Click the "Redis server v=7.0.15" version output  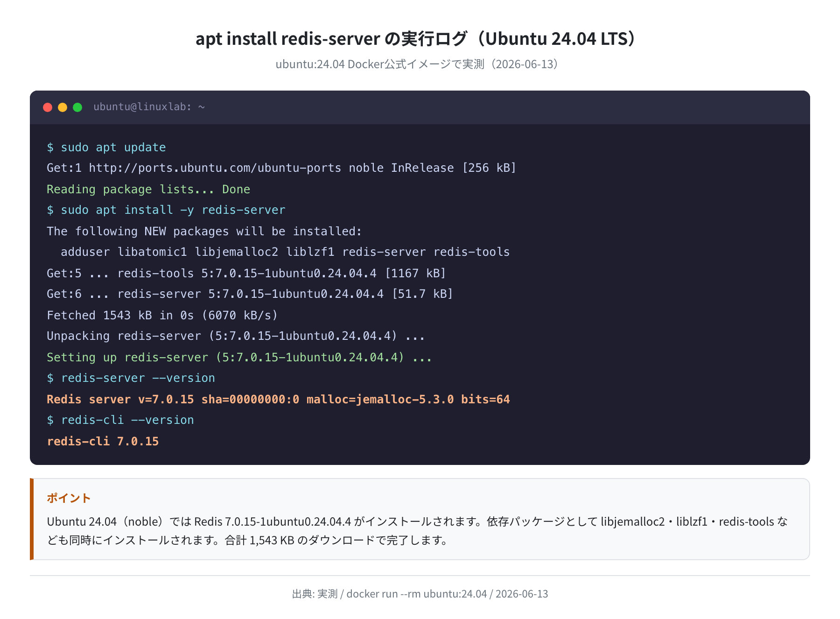278,399
